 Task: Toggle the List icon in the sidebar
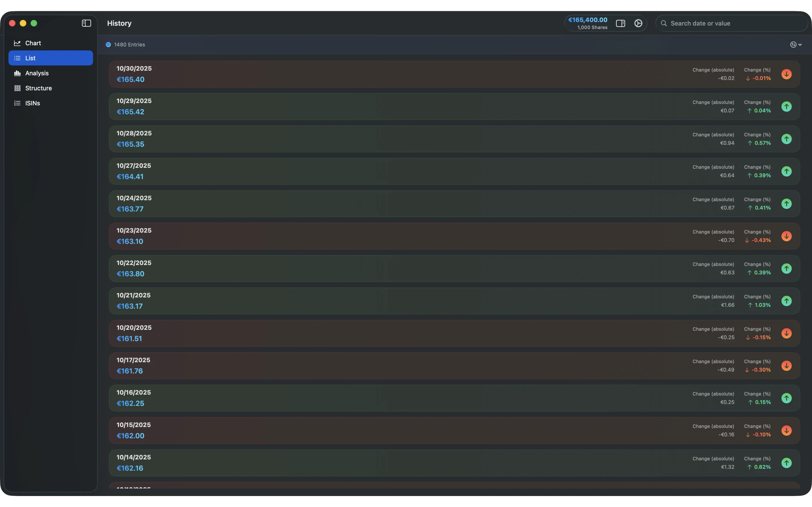(x=17, y=58)
